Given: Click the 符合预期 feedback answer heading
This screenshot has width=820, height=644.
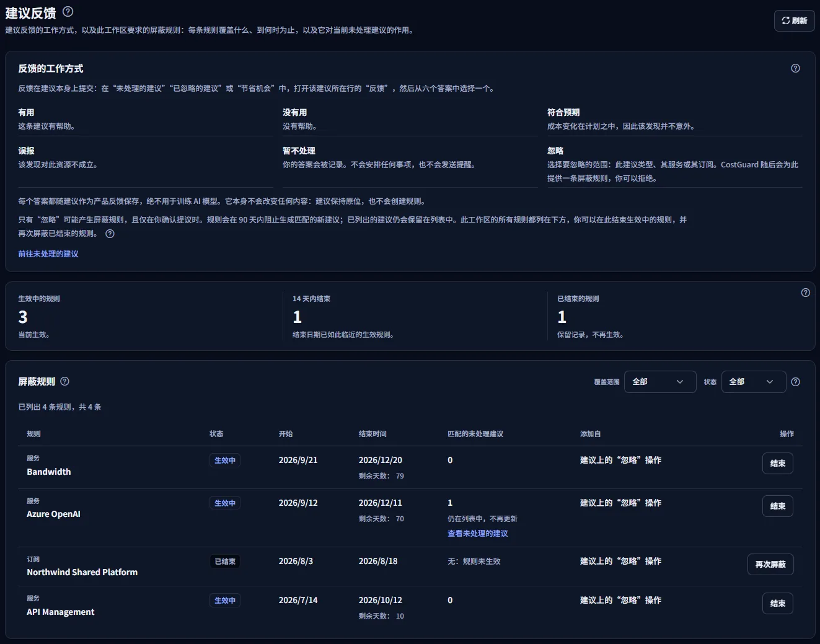Looking at the screenshot, I should click(x=563, y=112).
